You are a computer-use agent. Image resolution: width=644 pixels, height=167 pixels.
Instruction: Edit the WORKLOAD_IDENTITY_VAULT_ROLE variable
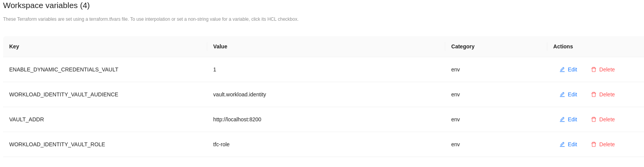tap(568, 144)
